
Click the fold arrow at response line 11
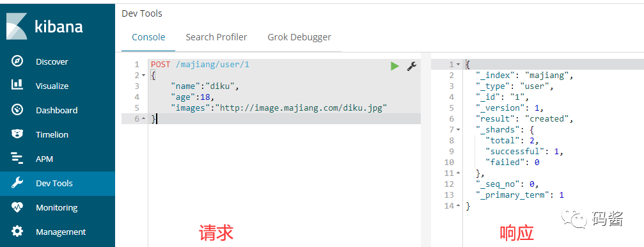coord(458,173)
